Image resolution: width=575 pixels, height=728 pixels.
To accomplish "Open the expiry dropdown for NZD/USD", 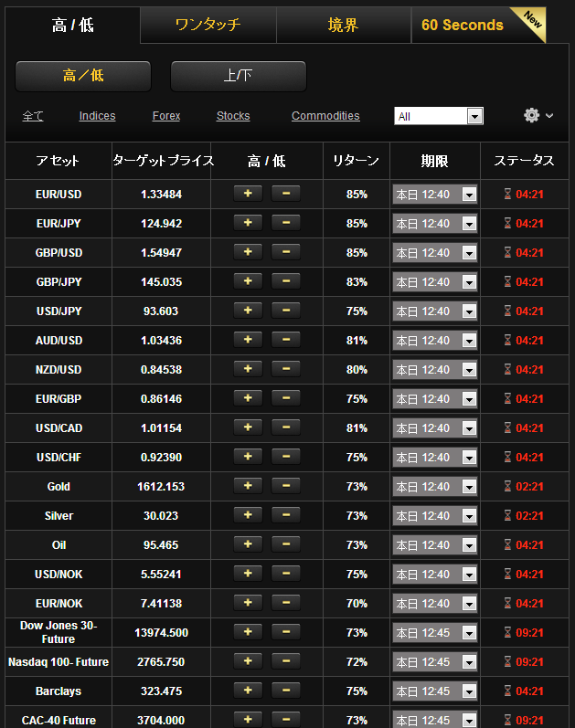I will click(x=435, y=370).
